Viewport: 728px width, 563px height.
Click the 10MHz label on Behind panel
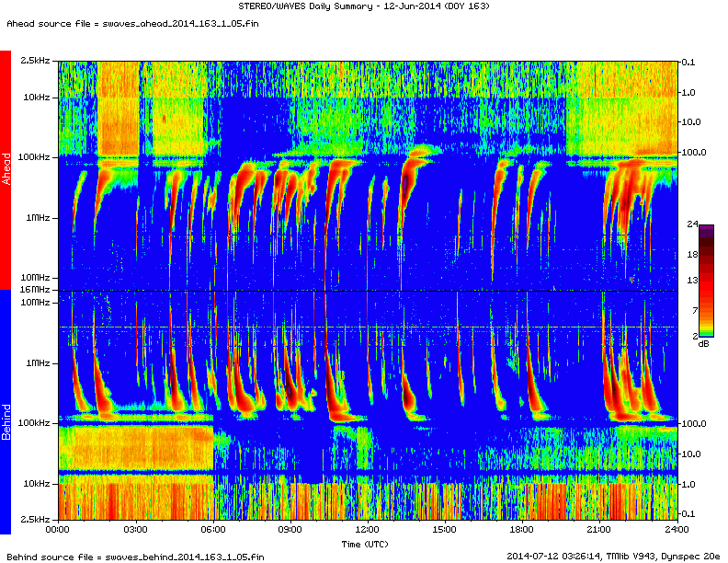tap(35, 303)
